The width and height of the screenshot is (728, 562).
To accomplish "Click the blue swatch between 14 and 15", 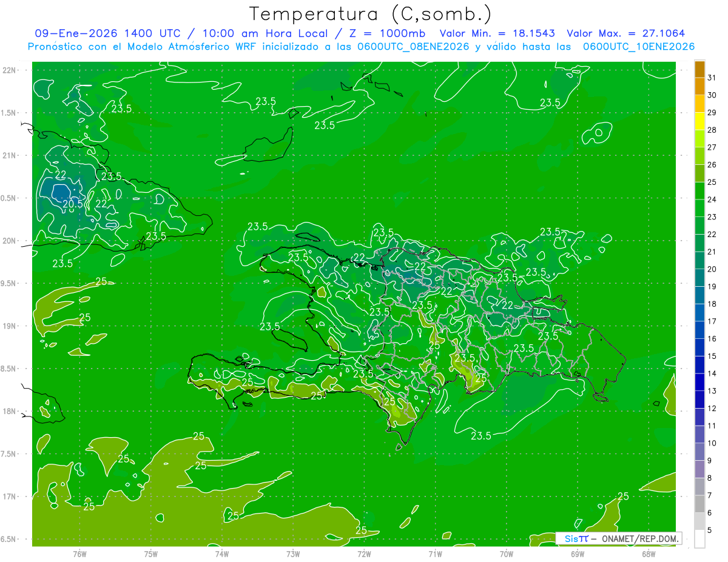I will [x=699, y=365].
